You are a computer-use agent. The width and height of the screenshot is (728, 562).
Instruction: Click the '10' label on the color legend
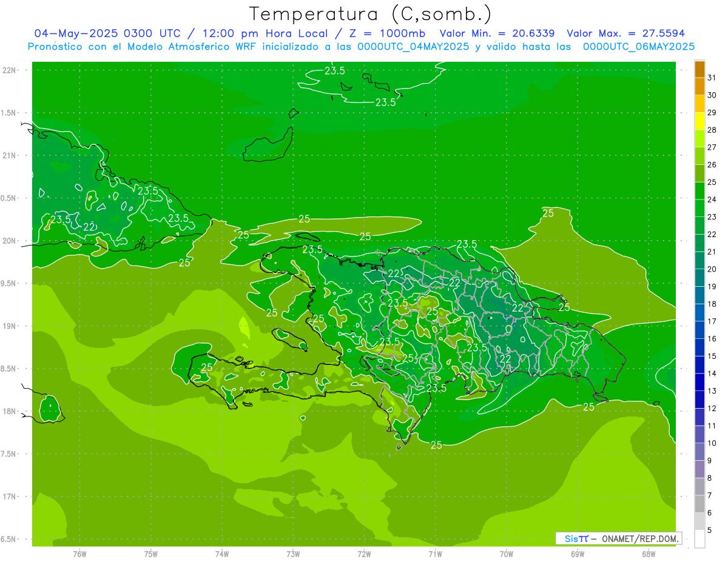tap(712, 443)
